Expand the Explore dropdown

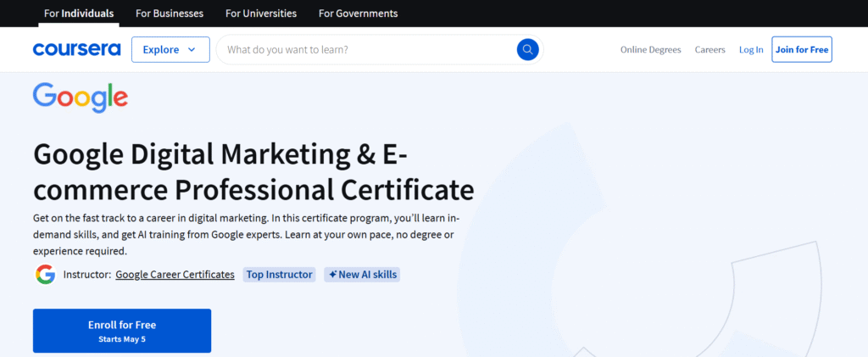coord(170,50)
